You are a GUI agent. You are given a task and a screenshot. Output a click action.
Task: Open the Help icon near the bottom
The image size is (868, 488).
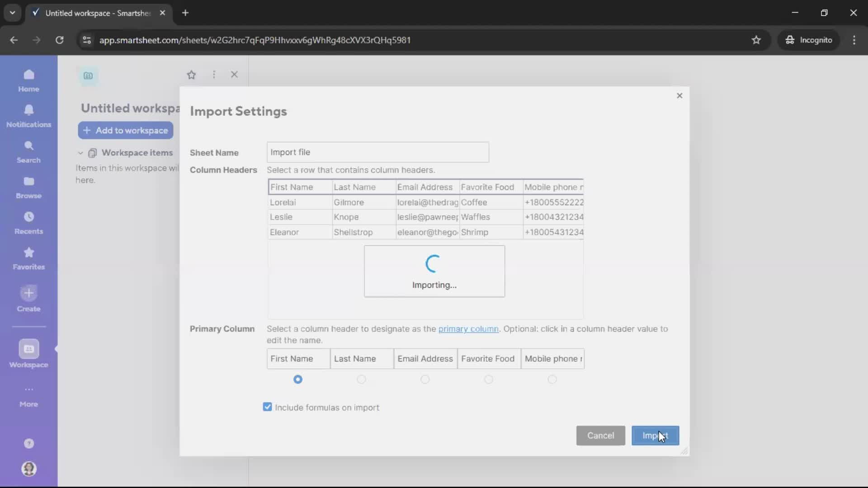click(28, 443)
